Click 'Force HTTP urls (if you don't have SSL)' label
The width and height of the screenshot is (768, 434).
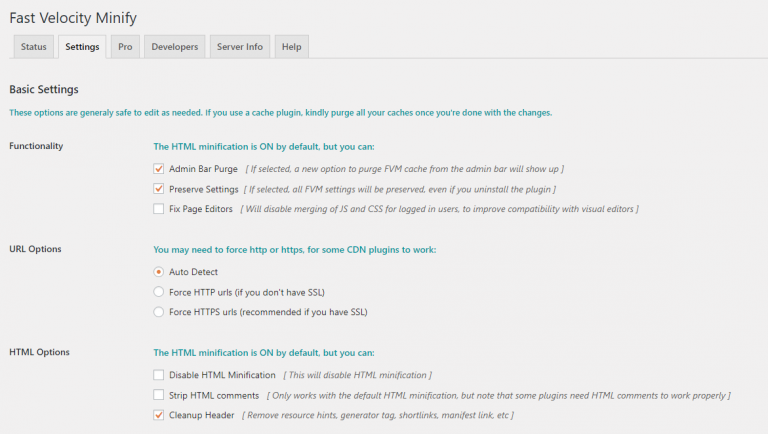(247, 292)
